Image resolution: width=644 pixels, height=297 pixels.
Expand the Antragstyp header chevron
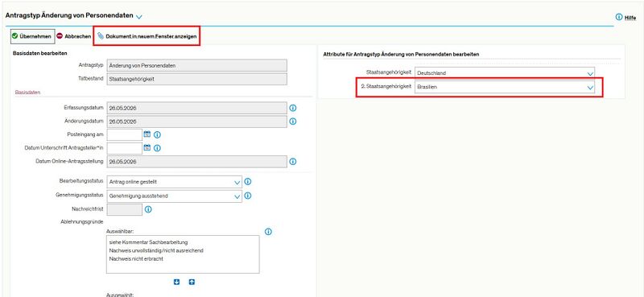(x=138, y=17)
